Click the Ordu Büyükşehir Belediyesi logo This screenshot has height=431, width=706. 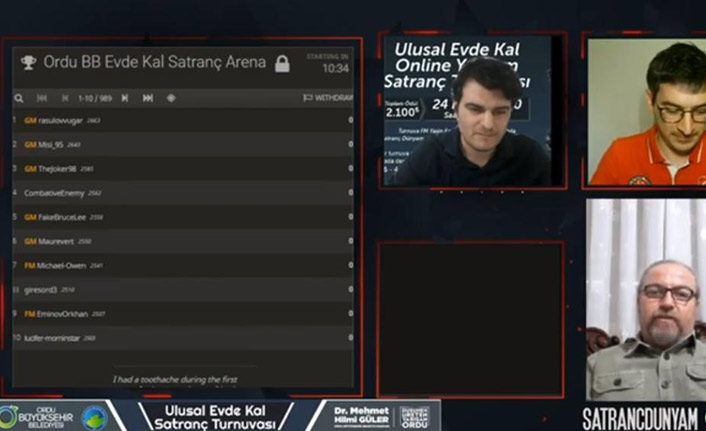pos(37,417)
